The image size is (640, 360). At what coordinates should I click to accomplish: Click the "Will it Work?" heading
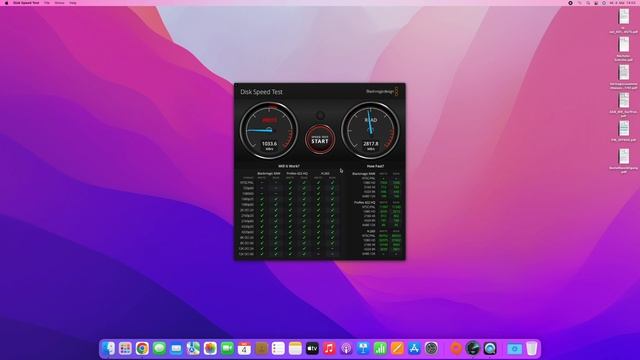click(x=289, y=166)
